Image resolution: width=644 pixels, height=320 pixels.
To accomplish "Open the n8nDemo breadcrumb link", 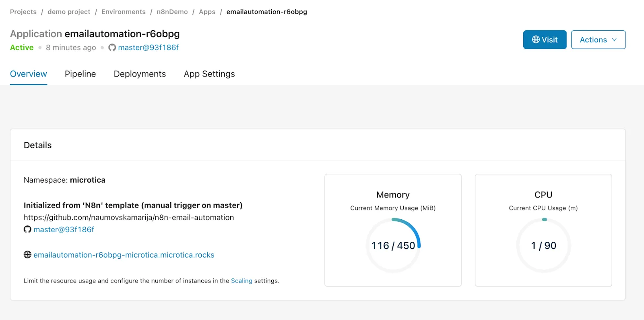I will tap(172, 12).
